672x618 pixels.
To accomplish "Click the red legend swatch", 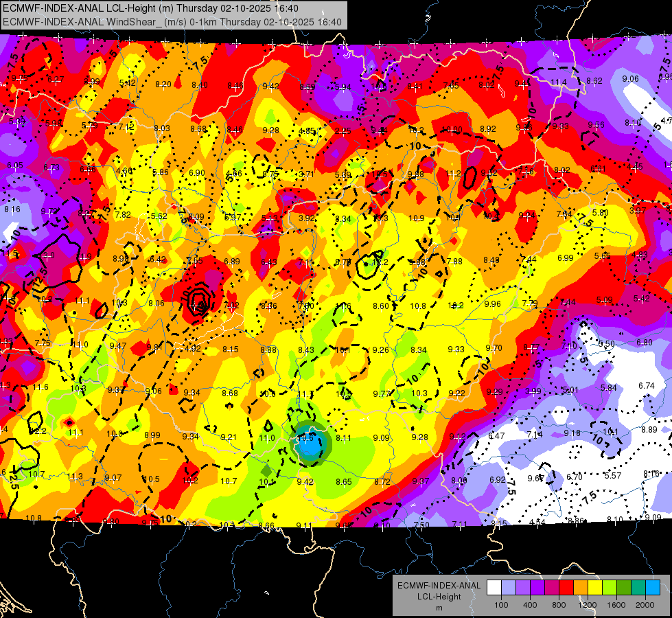I will [x=566, y=588].
